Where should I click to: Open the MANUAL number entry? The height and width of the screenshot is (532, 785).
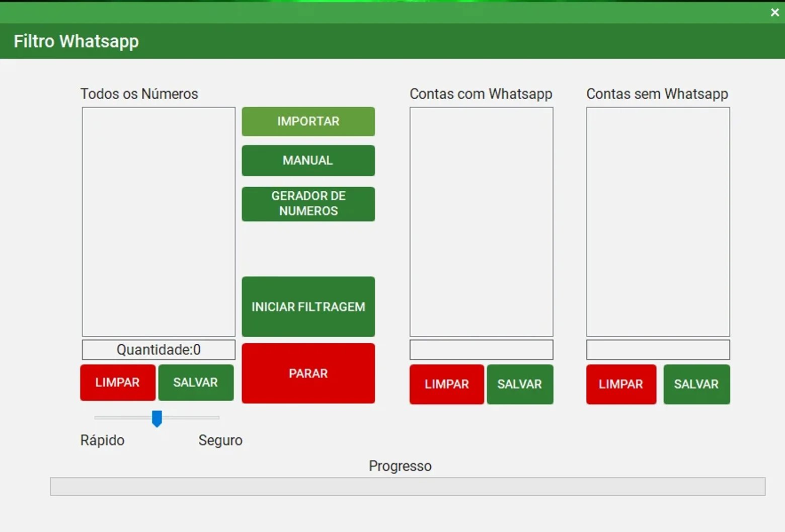tap(308, 161)
